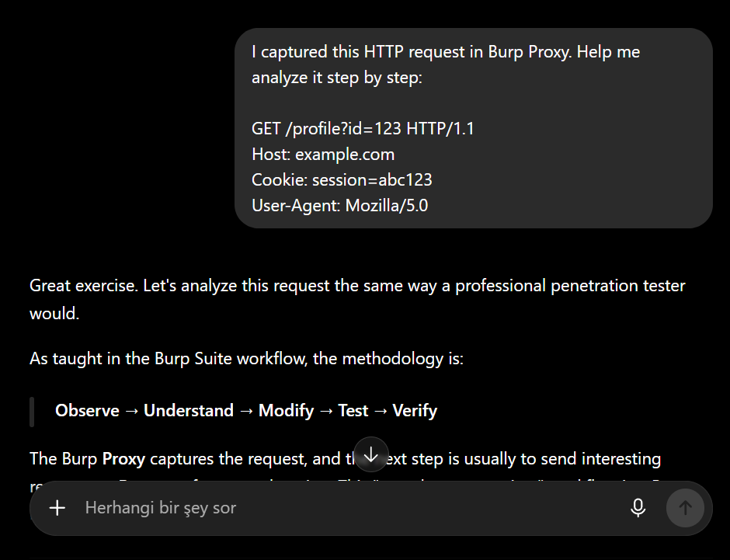Viewport: 730px width, 560px height.
Task: Click the 'GET /profile?id=123 HTTP/1.1' line
Action: [363, 128]
